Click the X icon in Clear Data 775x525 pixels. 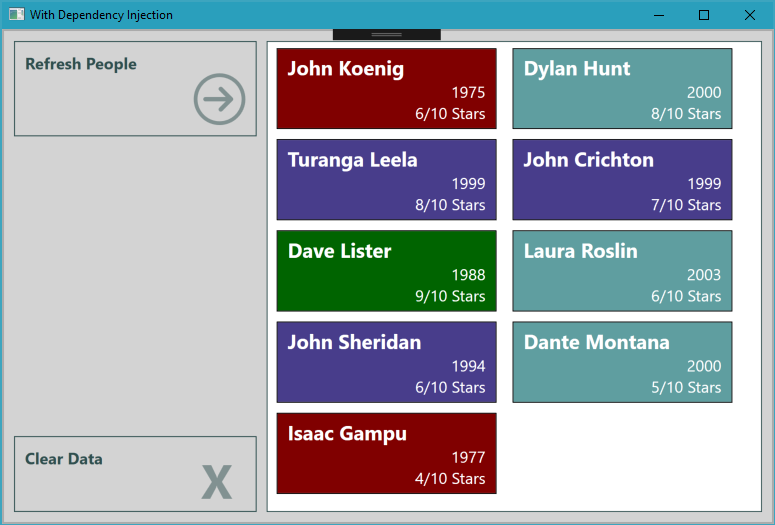[x=216, y=481]
